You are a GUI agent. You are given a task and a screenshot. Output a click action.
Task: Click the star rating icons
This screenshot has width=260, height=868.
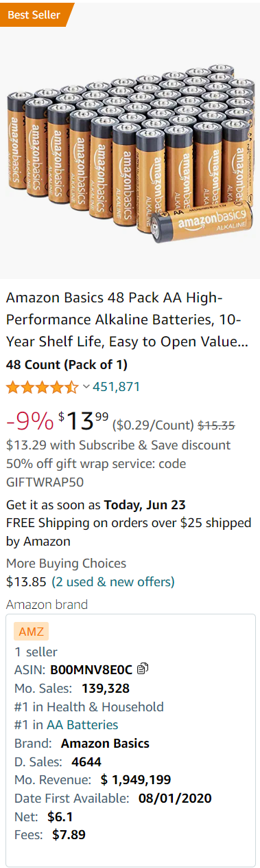(43, 387)
